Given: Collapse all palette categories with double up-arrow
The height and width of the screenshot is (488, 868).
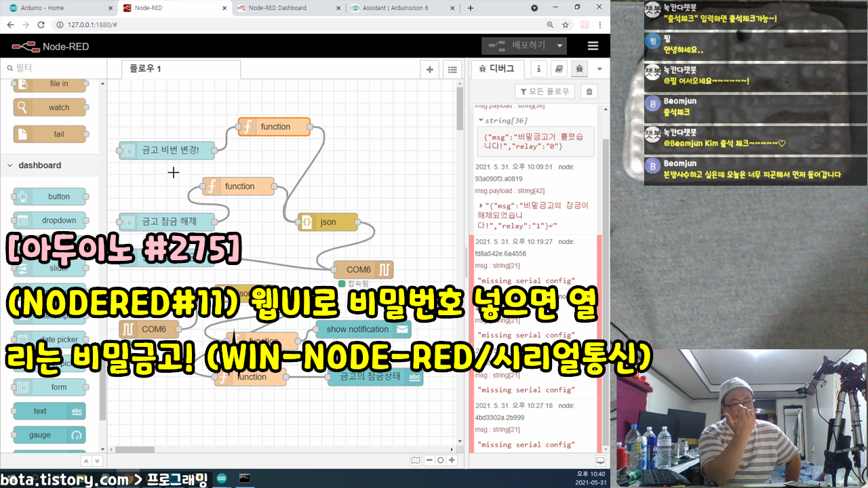Looking at the screenshot, I should [86, 461].
